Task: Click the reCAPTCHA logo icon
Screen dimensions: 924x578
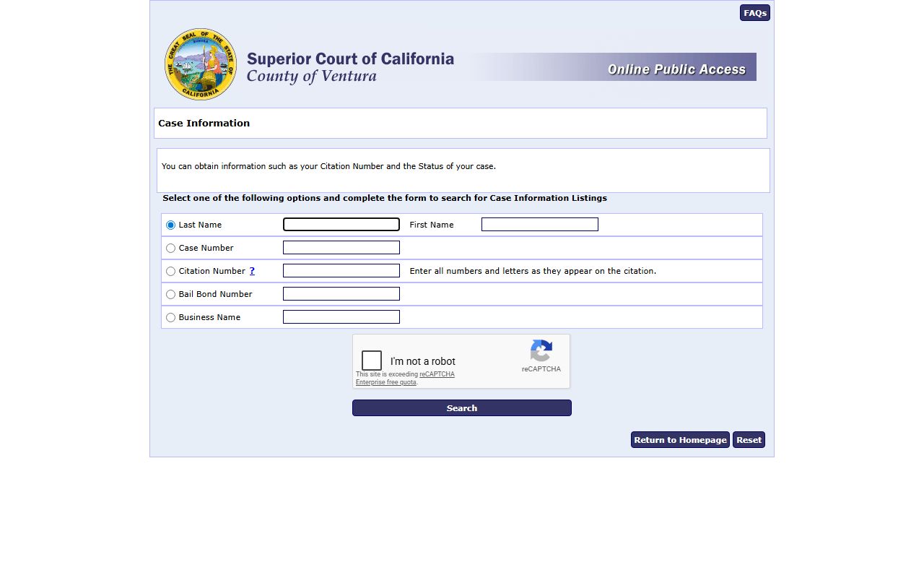Action: point(541,351)
